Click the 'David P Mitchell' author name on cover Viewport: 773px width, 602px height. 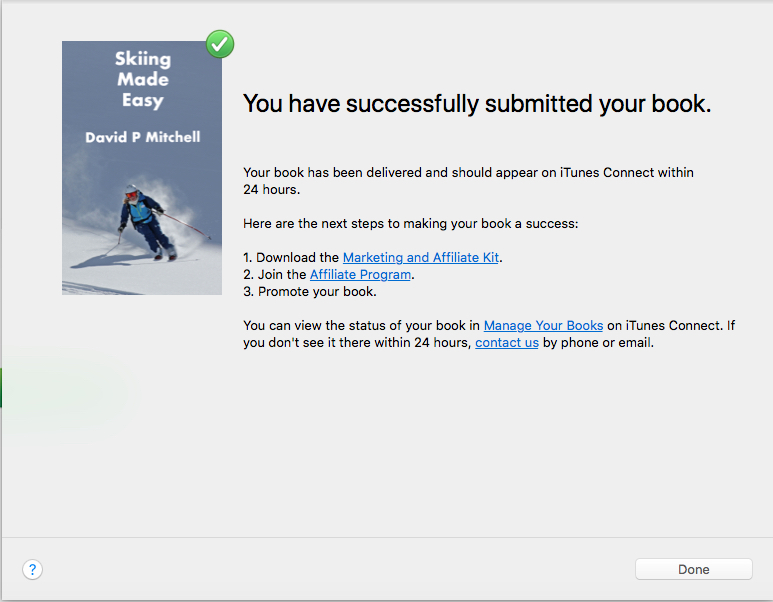[x=142, y=137]
